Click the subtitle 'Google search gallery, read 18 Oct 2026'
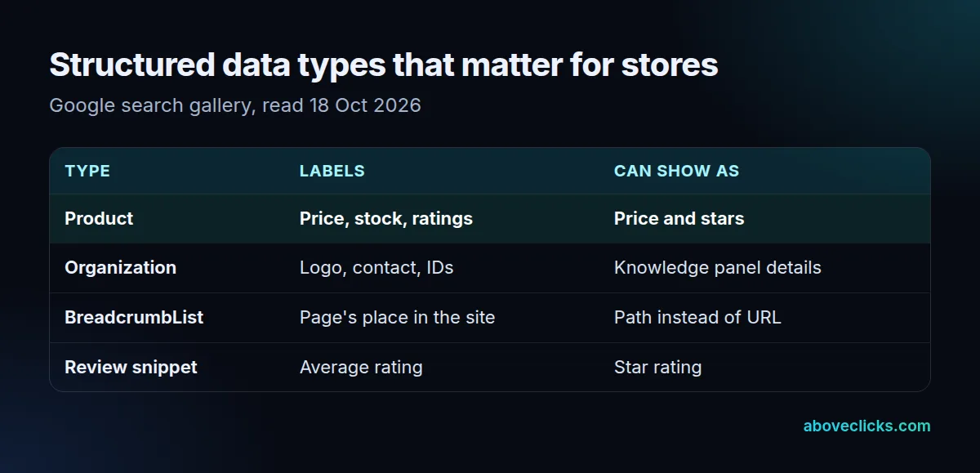Image resolution: width=980 pixels, height=473 pixels. [235, 105]
